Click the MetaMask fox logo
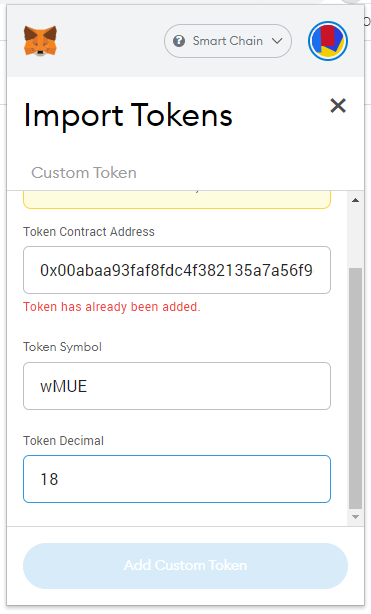 click(40, 41)
